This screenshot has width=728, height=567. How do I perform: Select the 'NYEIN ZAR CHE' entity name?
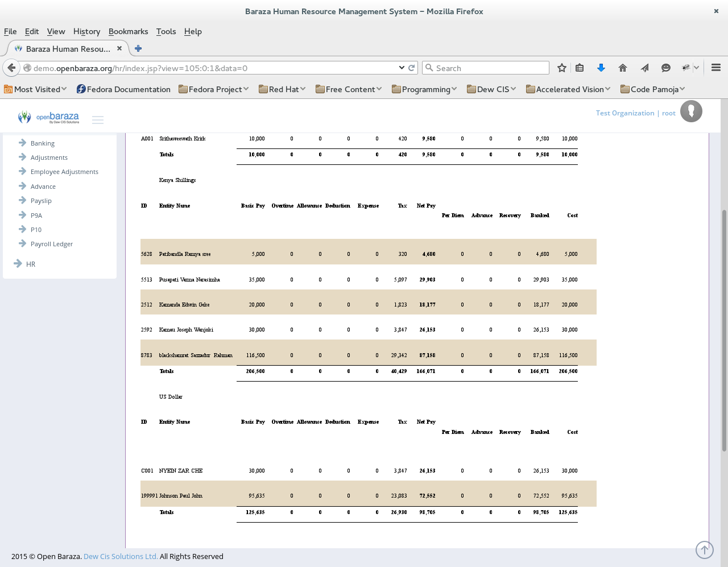coord(181,471)
